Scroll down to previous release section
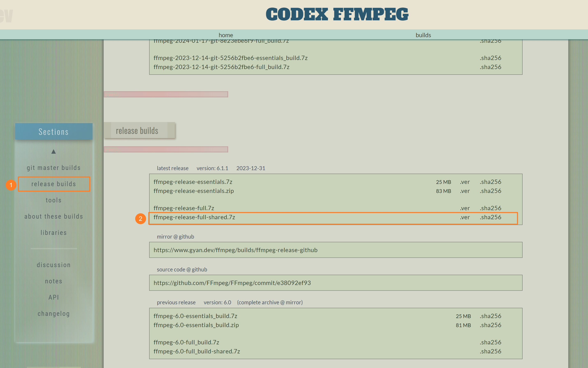Image resolution: width=588 pixels, height=368 pixels. point(176,302)
